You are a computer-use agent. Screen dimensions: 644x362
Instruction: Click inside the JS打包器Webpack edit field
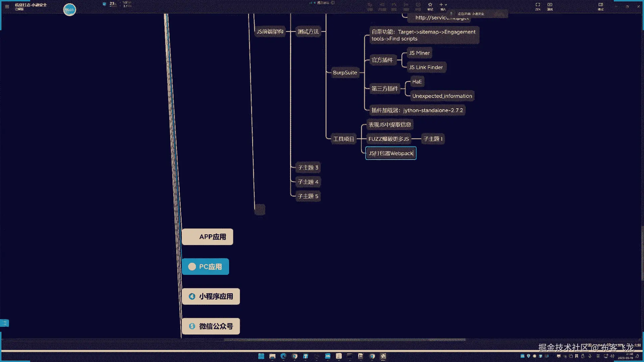(x=391, y=153)
